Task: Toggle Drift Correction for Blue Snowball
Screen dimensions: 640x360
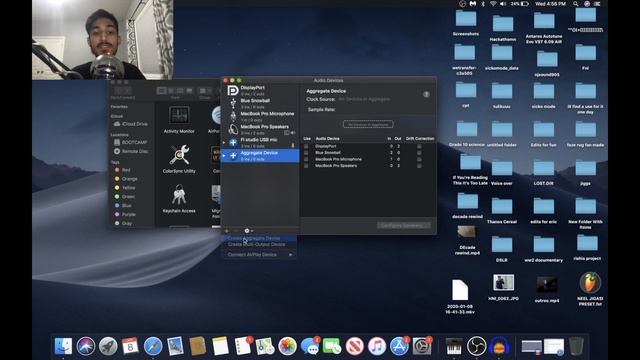Action: tap(419, 153)
